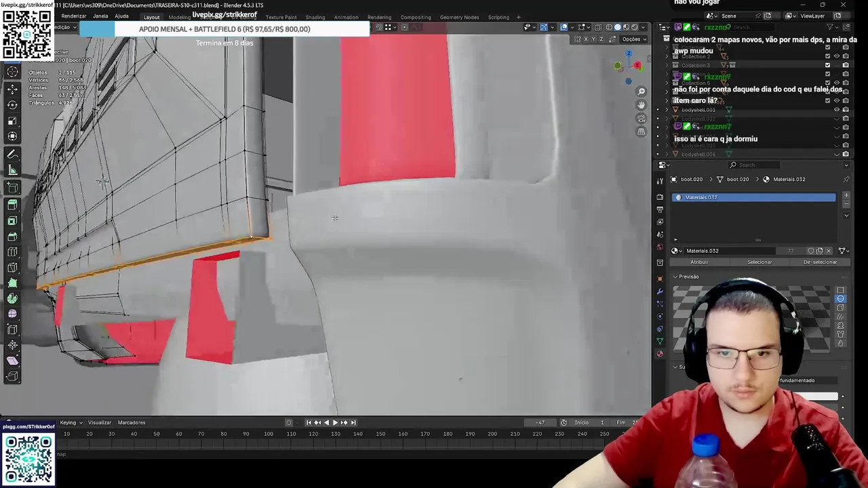
Task: Switch perspective/orthographic grid gizmo
Action: pos(642,132)
